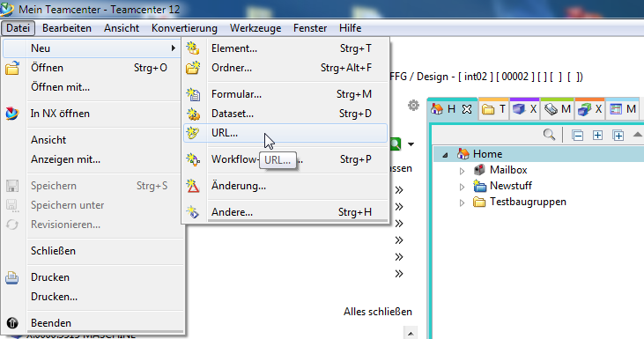Click the new Ordner folder icon
The height and width of the screenshot is (339, 644).
193,68
